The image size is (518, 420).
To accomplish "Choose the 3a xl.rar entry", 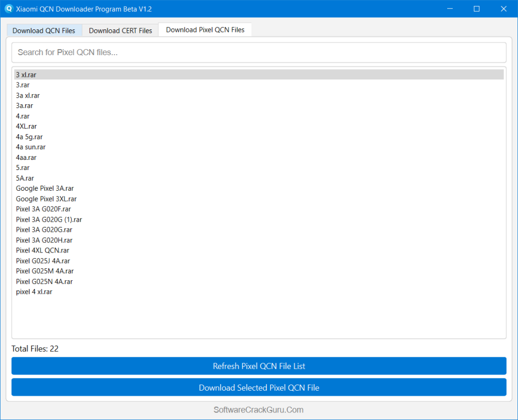I will click(x=259, y=96).
